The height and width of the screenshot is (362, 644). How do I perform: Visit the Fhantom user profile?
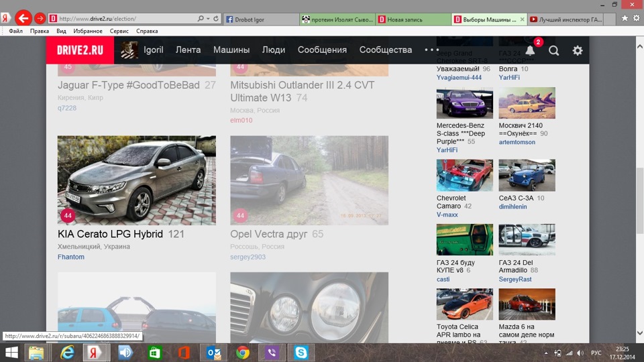[71, 257]
